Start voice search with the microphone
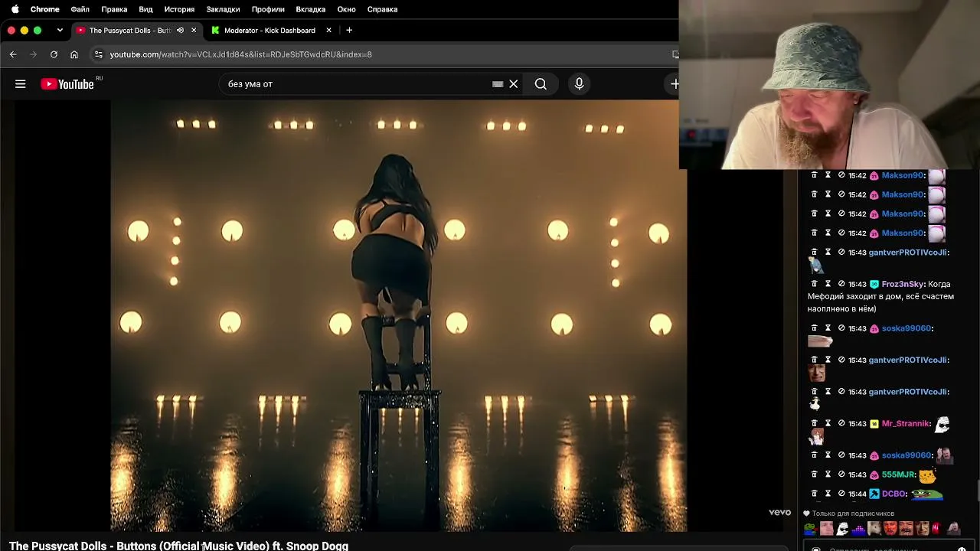 [579, 84]
